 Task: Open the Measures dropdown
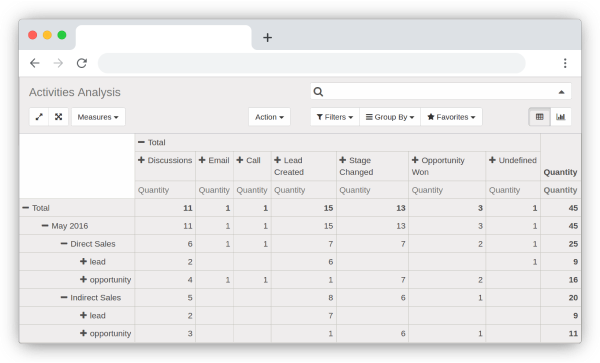pos(98,117)
